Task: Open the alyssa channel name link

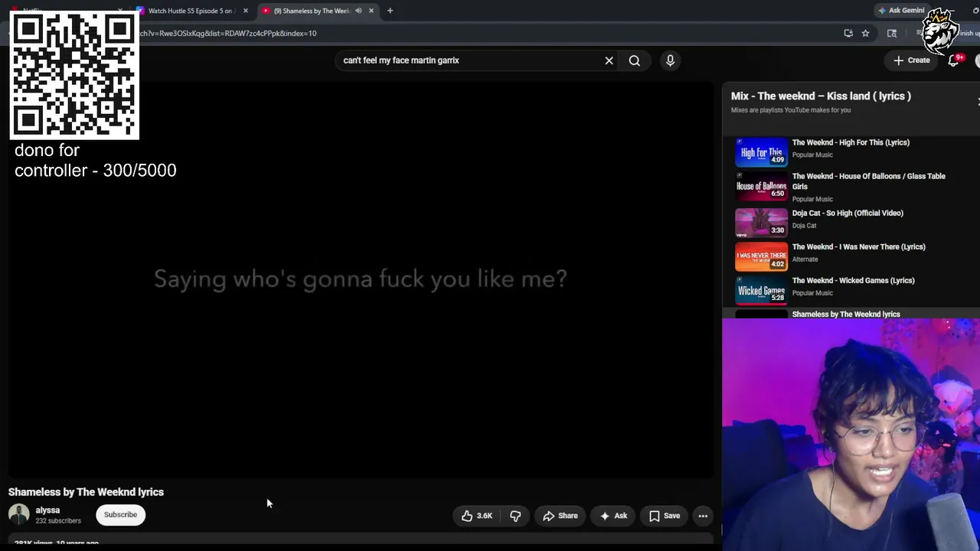Action: pyautogui.click(x=47, y=510)
